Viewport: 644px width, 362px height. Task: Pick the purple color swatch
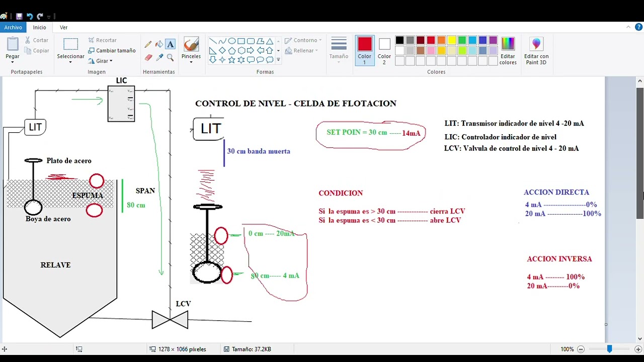(x=493, y=40)
